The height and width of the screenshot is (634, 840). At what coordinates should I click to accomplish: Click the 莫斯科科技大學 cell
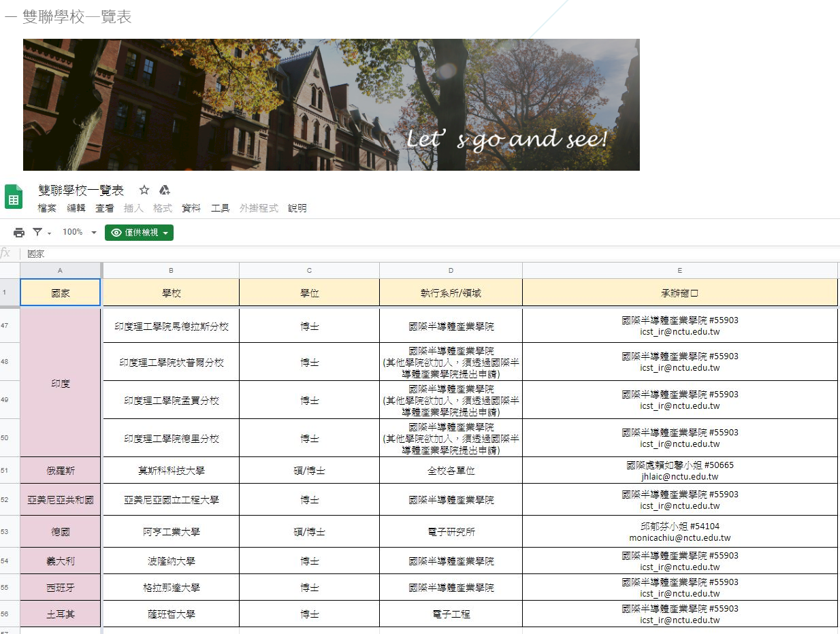171,471
